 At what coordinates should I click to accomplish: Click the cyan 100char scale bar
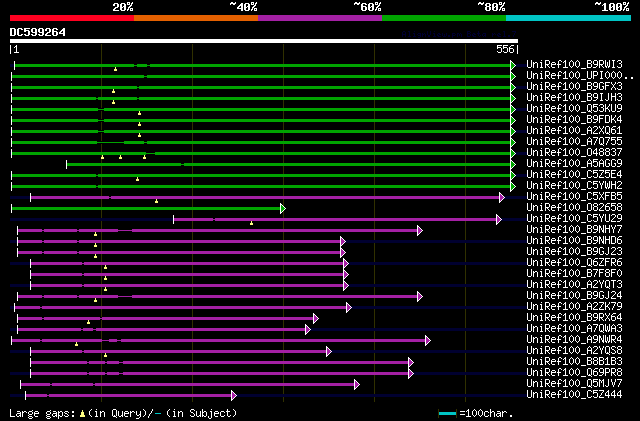pos(447,414)
